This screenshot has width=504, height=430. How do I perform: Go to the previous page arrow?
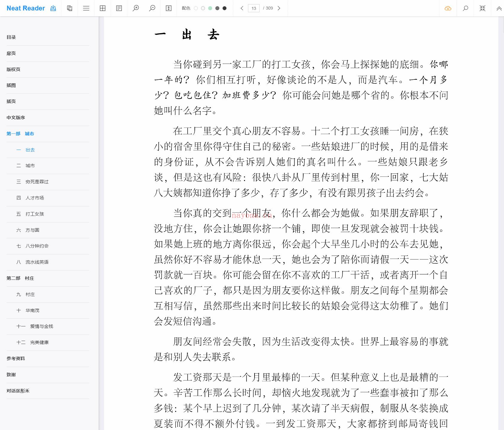click(242, 8)
